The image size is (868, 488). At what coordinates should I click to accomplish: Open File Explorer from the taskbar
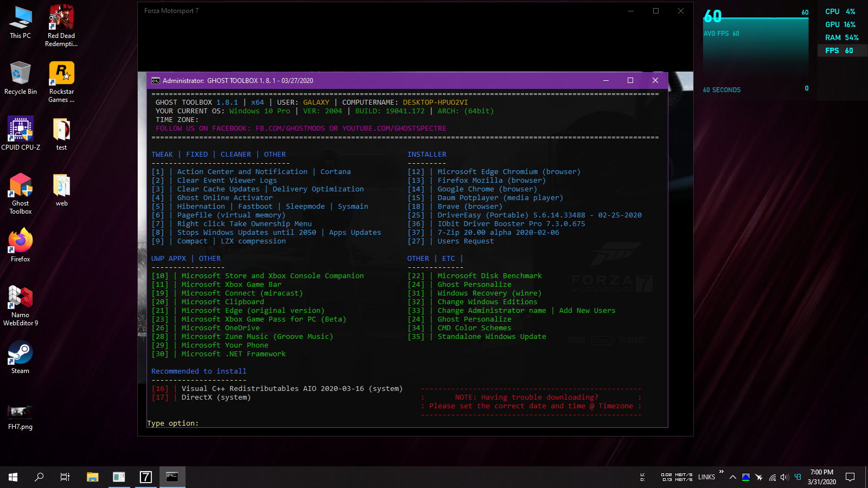pos(93,477)
